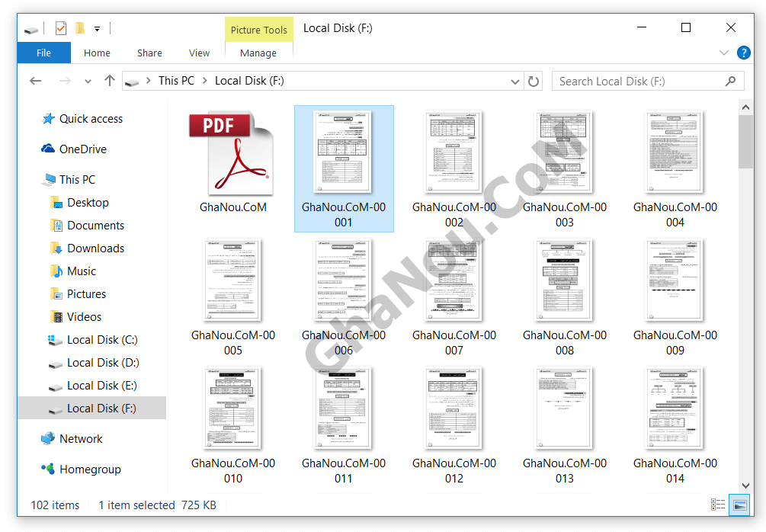Switch to the View ribbon tab
Viewport: 766px width, 532px height.
[200, 53]
